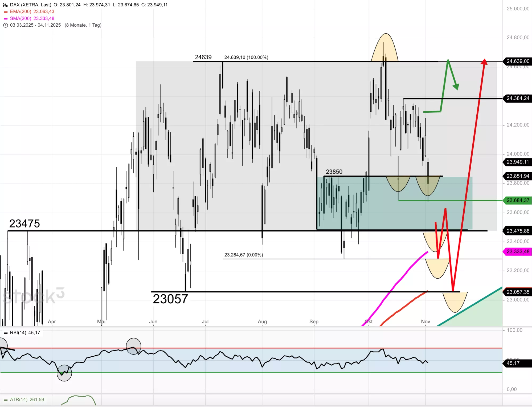
Task: Click the green 23.684,37 price label tag
Action: (x=518, y=200)
